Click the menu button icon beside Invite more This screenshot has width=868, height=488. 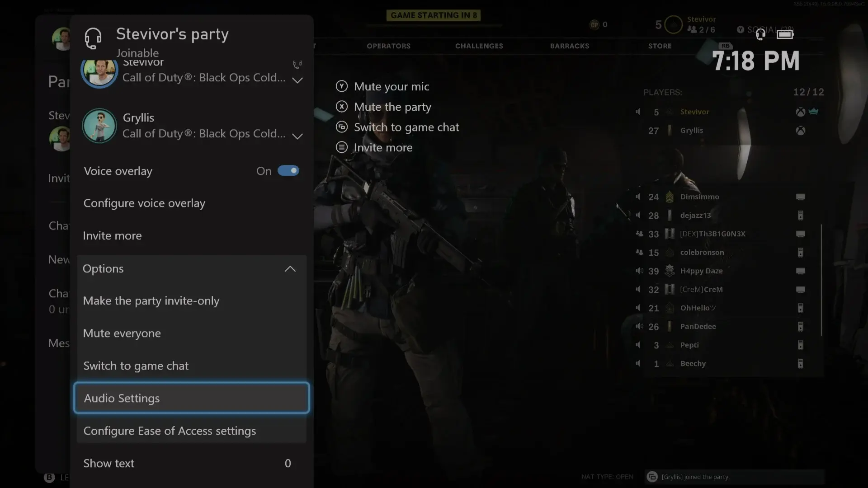(342, 147)
